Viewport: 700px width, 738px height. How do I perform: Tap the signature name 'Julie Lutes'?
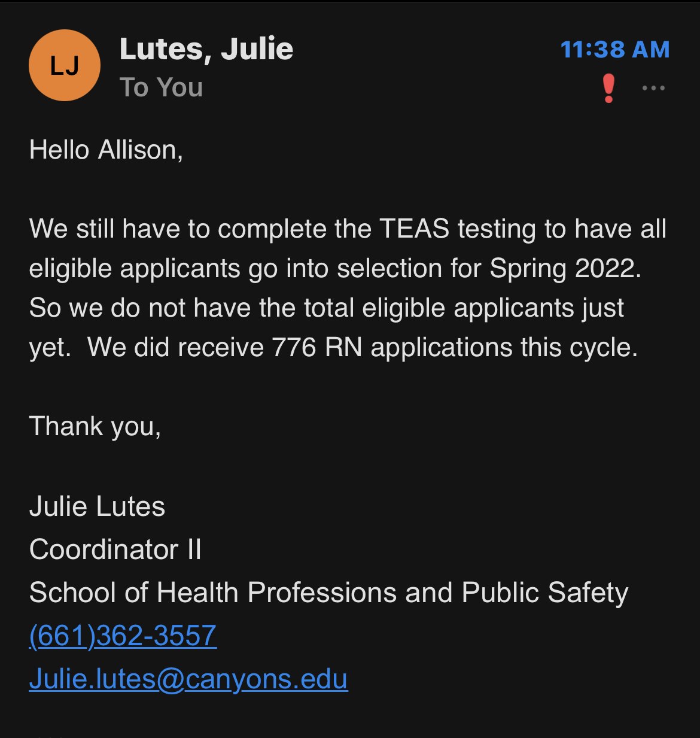pos(97,506)
